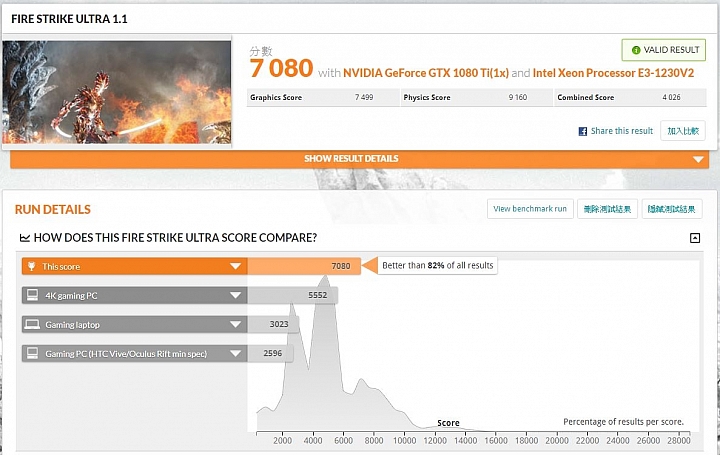
Task: Click the hide test result button on the far right of Run Details
Action: coord(672,209)
